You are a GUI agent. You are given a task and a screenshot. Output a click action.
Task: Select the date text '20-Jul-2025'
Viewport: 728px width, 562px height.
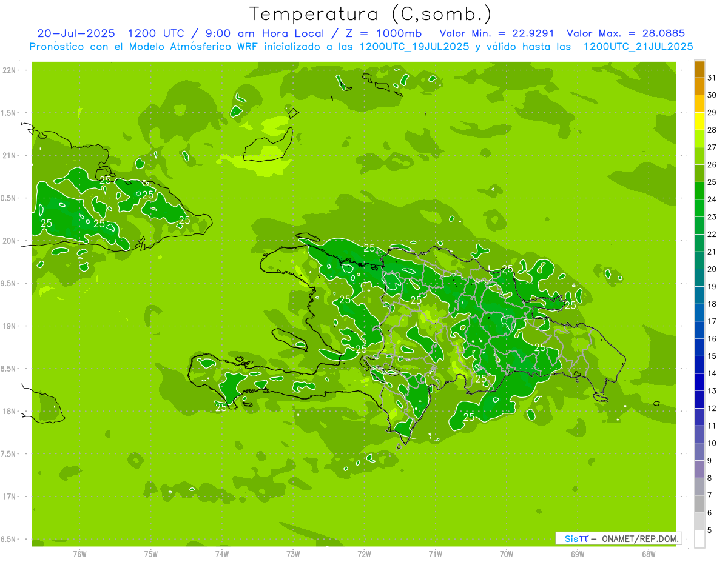click(x=76, y=33)
